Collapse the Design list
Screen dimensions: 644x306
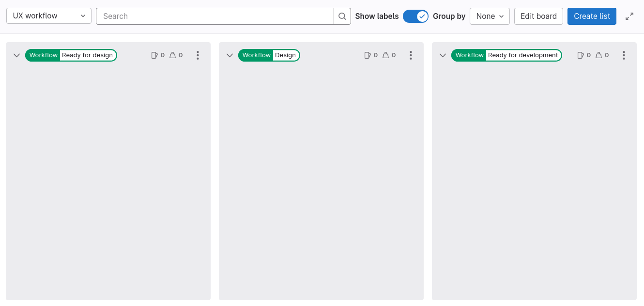click(x=230, y=55)
